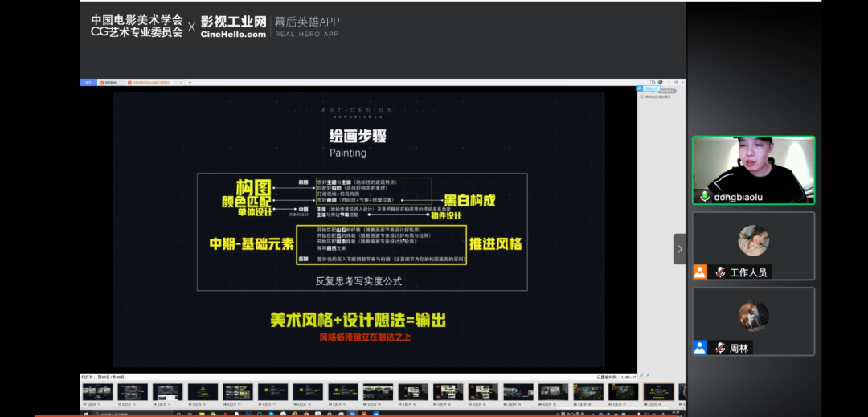Viewport: 868px width, 417px height.
Task: Click 幕后英雄APP header text
Action: tap(307, 22)
